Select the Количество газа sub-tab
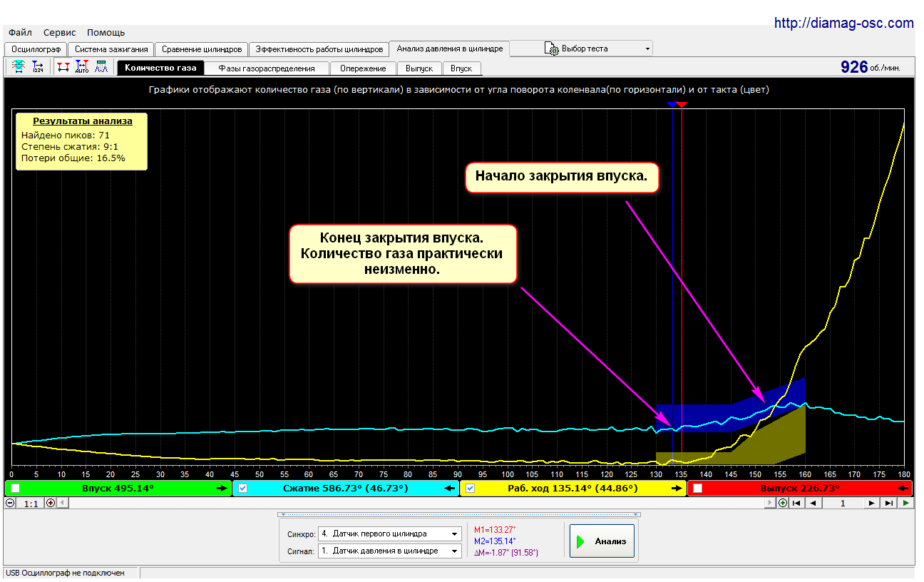The width and height of the screenshot is (924, 582). 160,68
